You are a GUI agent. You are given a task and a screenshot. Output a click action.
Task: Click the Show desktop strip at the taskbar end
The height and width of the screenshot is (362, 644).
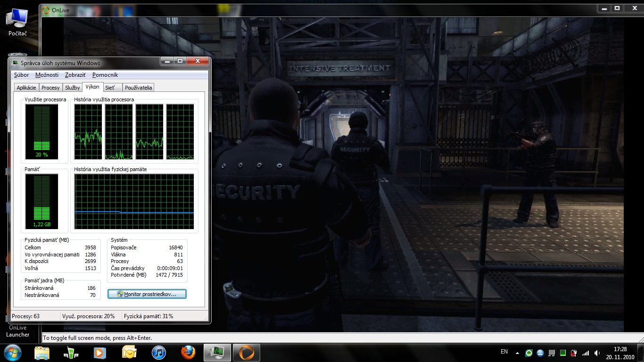(x=641, y=353)
